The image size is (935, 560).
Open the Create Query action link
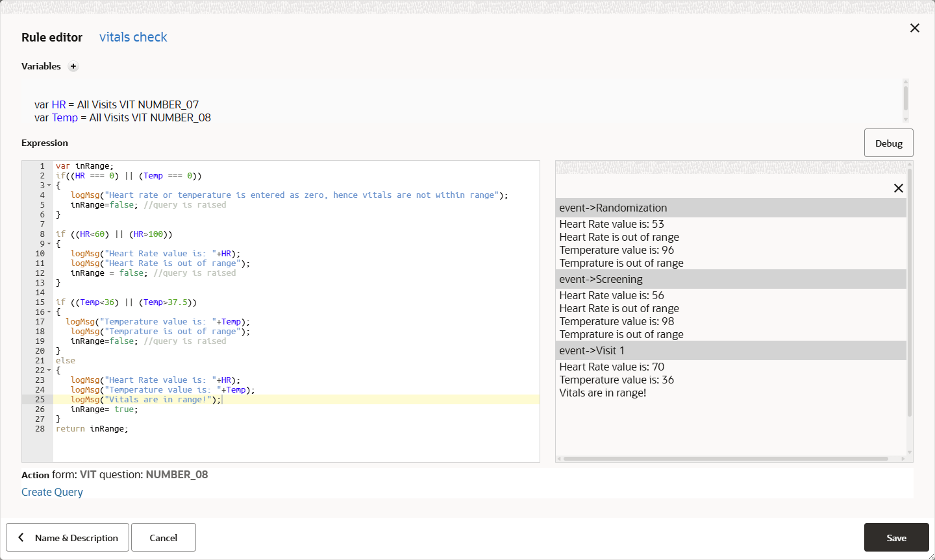click(x=52, y=492)
